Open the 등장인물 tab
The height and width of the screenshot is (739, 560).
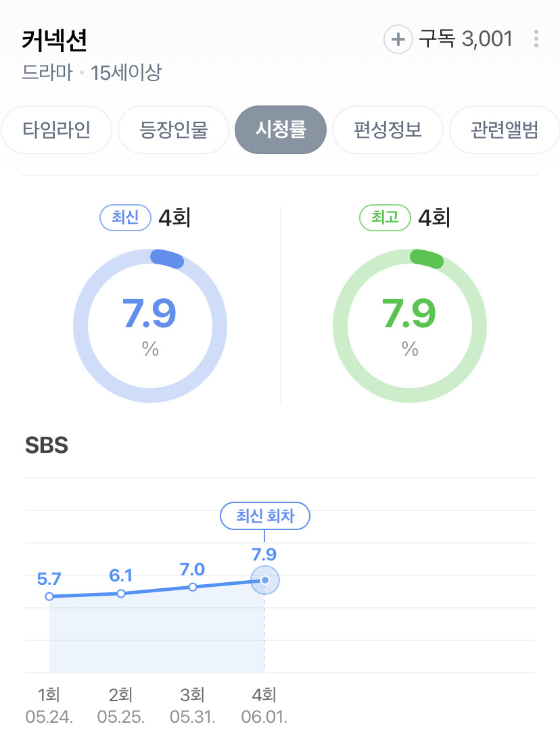point(173,130)
